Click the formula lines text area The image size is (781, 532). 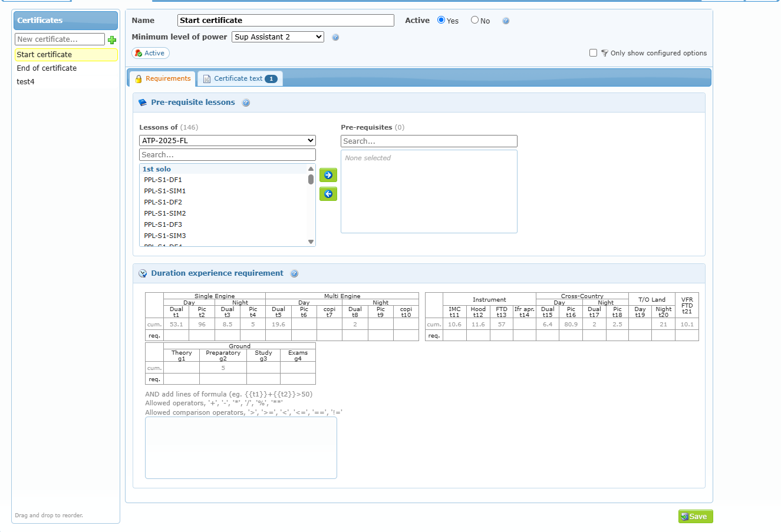(x=241, y=448)
